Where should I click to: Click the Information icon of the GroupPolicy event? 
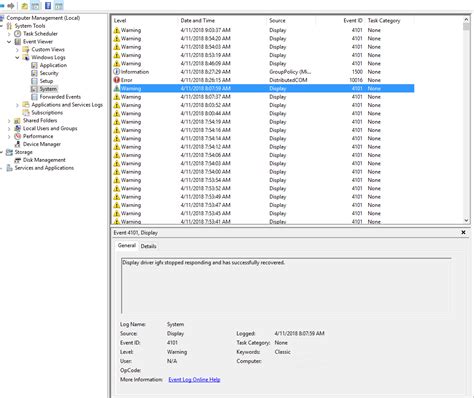point(116,72)
